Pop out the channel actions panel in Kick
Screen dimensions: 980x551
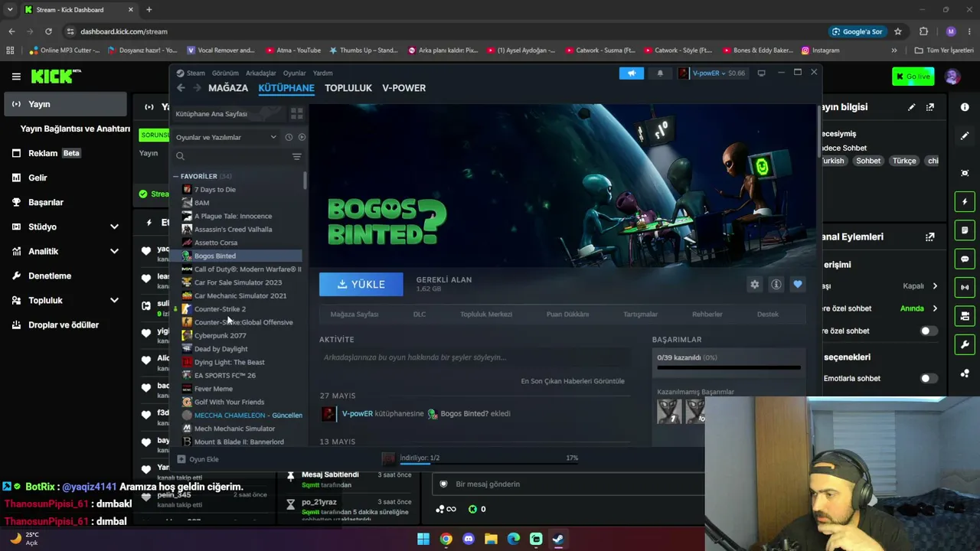pos(930,237)
